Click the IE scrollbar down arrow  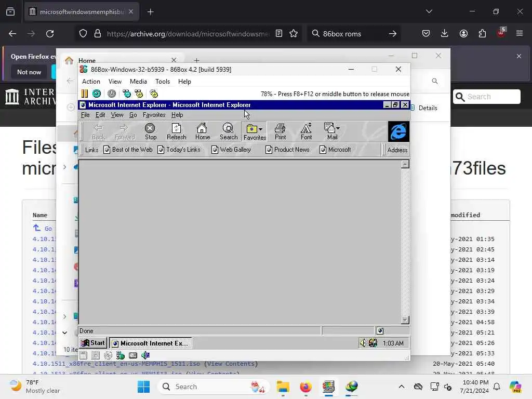(x=405, y=320)
